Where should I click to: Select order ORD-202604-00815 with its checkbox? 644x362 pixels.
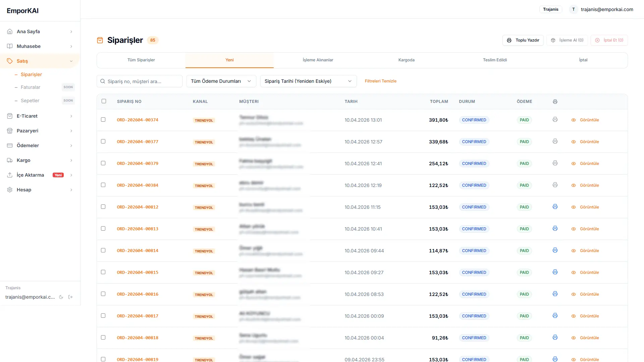(x=103, y=272)
